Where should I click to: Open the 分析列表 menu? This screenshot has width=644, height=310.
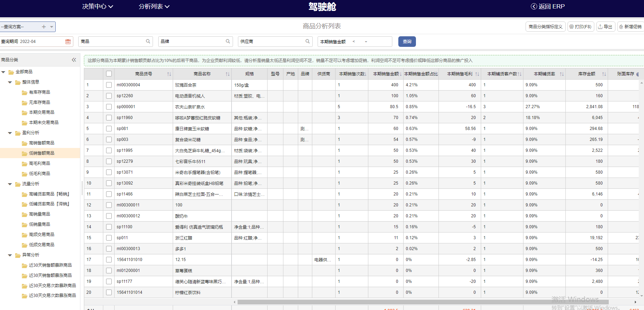pyautogui.click(x=154, y=6)
